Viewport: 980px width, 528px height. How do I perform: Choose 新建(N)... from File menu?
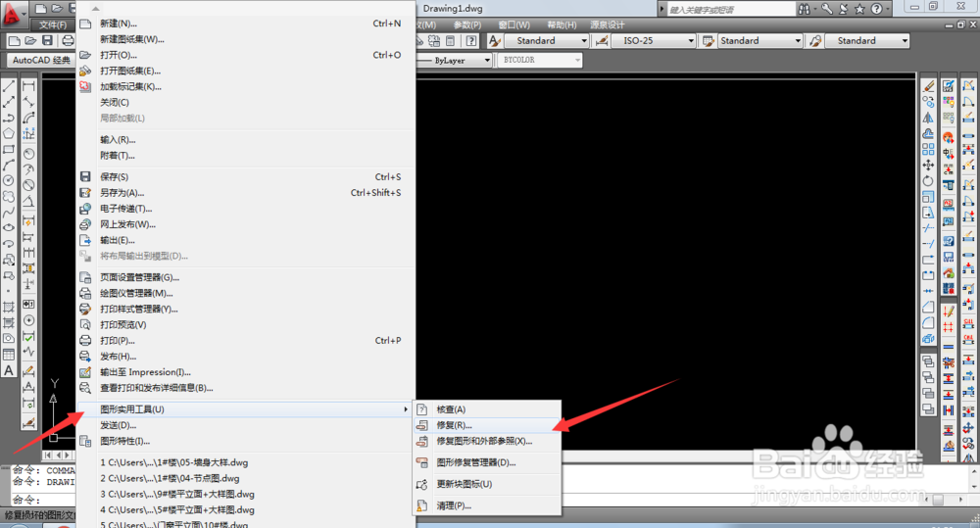tap(245, 24)
